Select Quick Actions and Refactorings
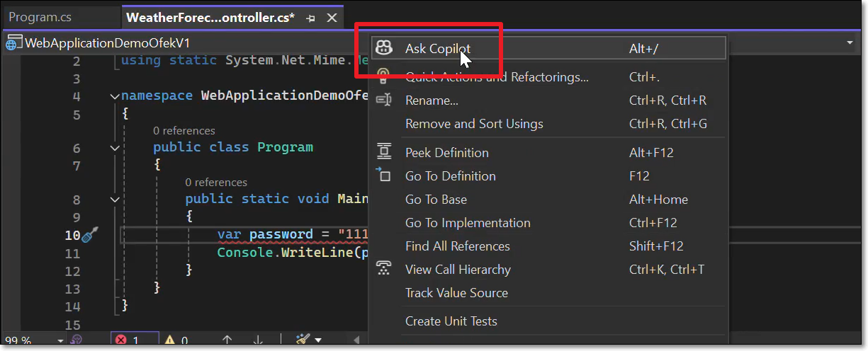The image size is (868, 351). (x=549, y=76)
